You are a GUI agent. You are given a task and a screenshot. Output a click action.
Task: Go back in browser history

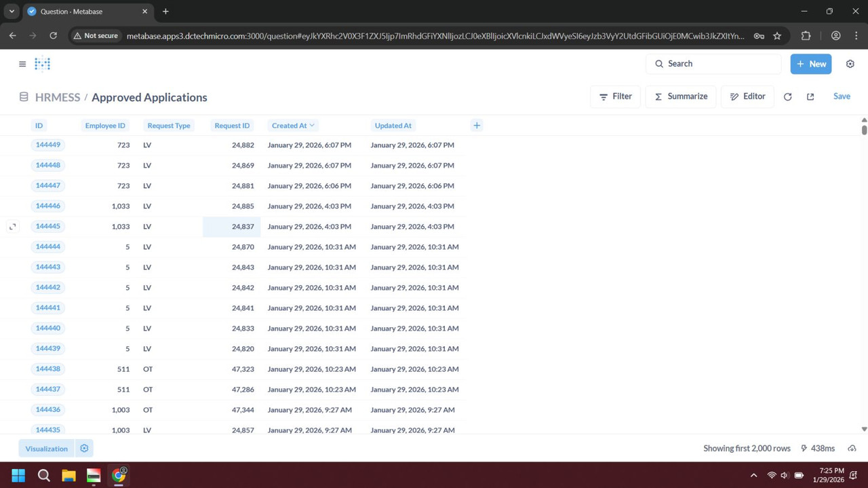(12, 35)
